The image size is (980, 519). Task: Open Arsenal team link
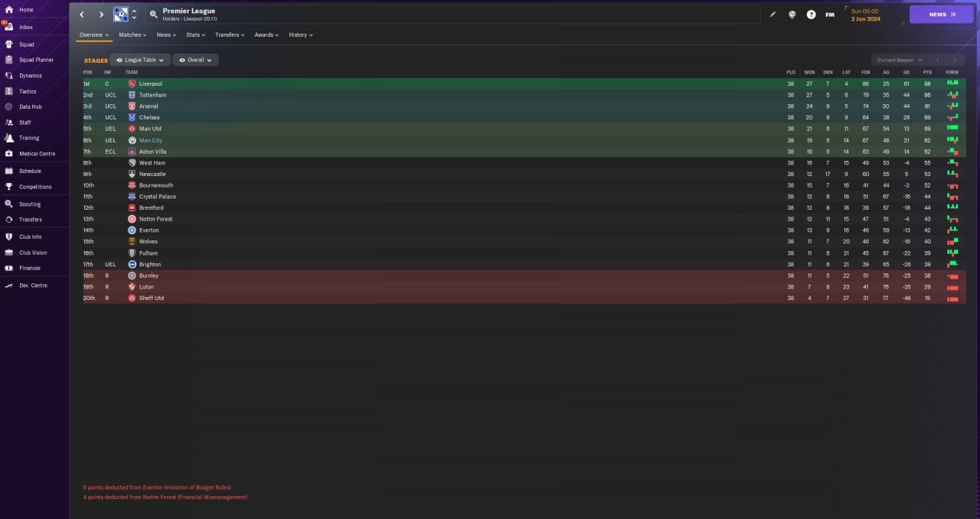(x=149, y=106)
